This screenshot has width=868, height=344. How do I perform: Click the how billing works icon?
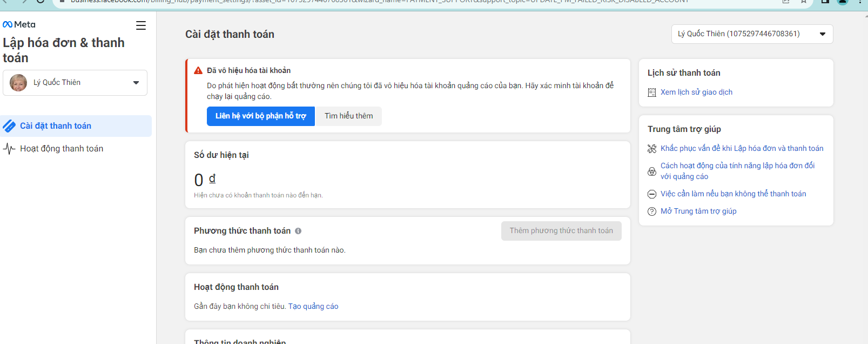[x=652, y=171]
